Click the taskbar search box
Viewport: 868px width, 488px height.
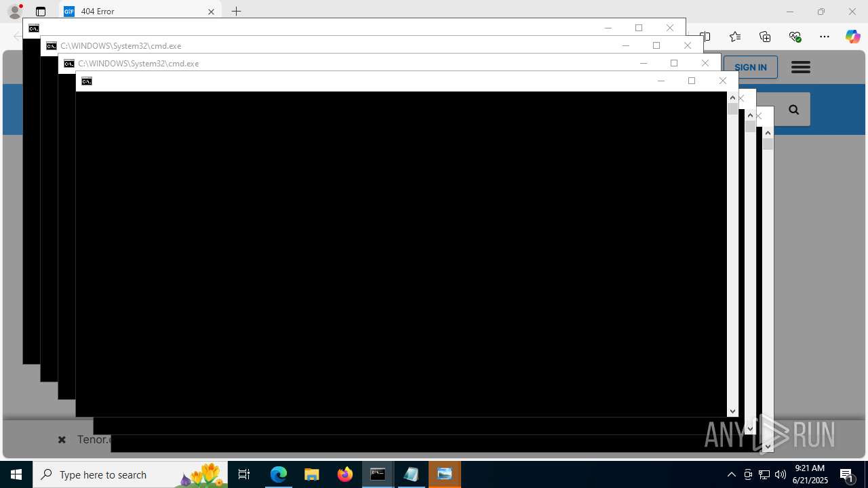click(130, 474)
